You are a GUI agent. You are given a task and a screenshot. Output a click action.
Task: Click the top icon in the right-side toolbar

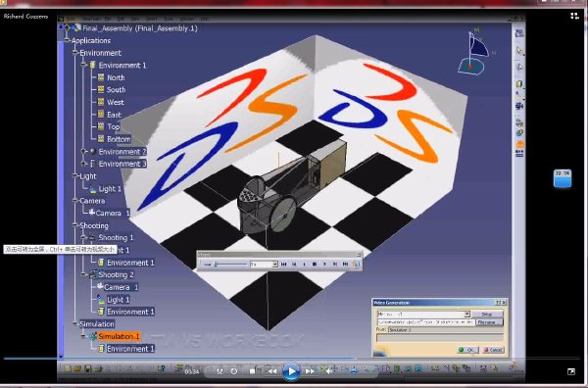(x=519, y=33)
